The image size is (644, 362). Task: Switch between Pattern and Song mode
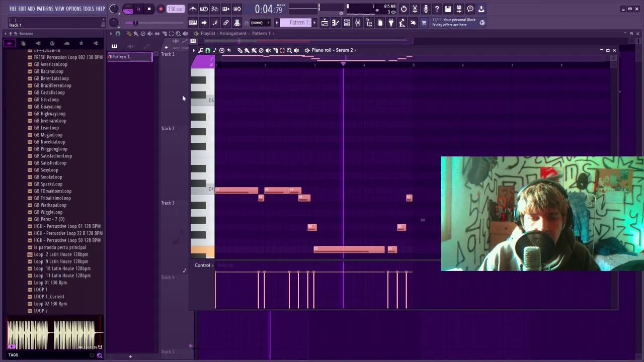128,9
